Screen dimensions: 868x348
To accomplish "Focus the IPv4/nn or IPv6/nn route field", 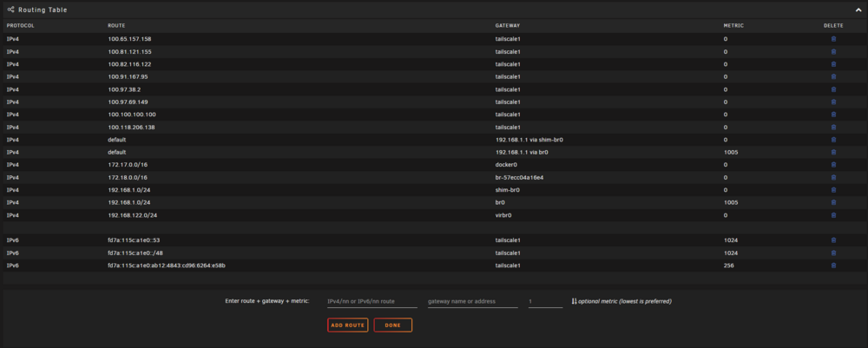I will [372, 301].
